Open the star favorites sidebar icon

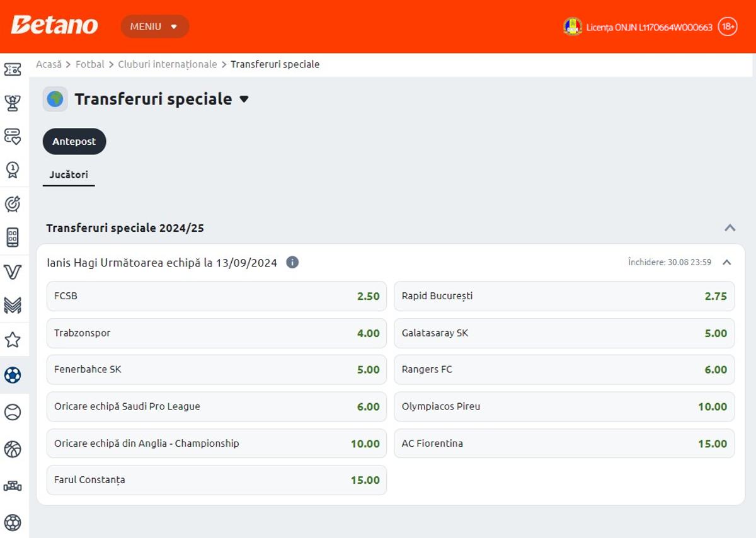pos(13,340)
